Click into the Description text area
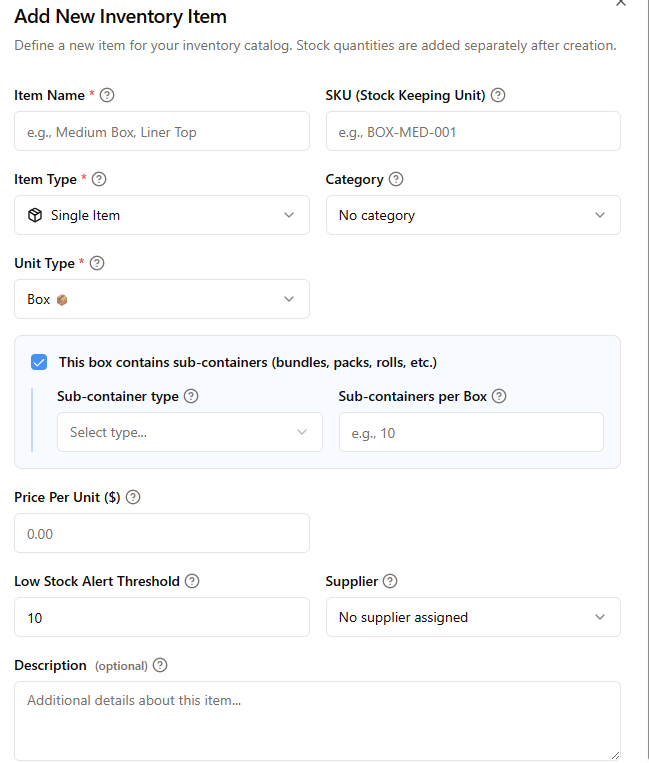This screenshot has width=649, height=763. 317,720
